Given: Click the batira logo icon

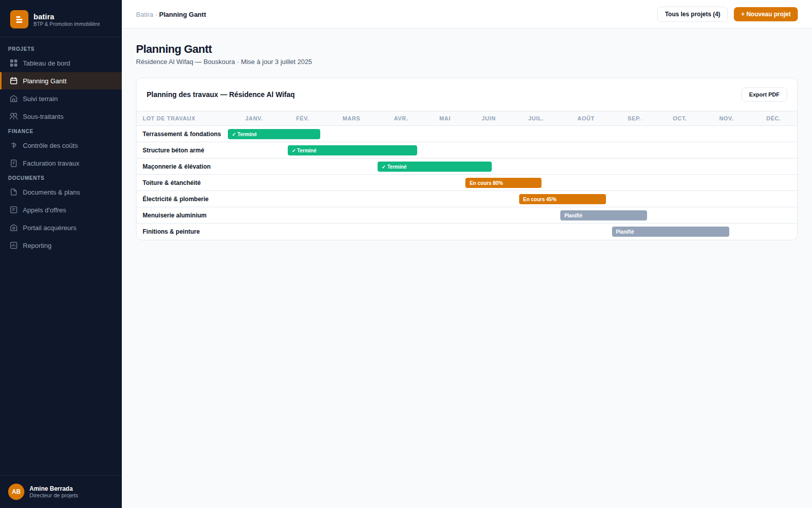Looking at the screenshot, I should point(19,19).
